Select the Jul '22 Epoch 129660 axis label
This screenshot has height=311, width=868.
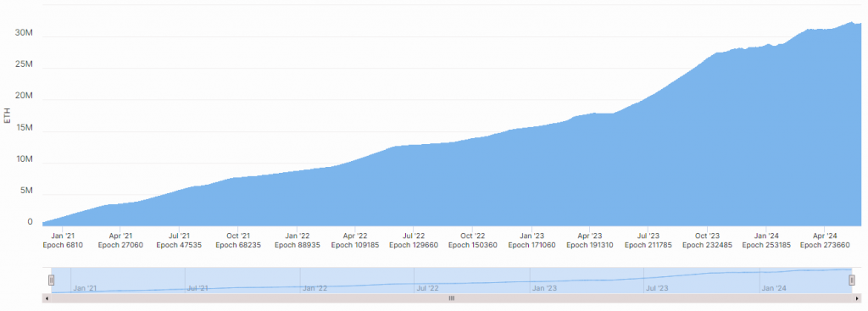pyautogui.click(x=413, y=240)
